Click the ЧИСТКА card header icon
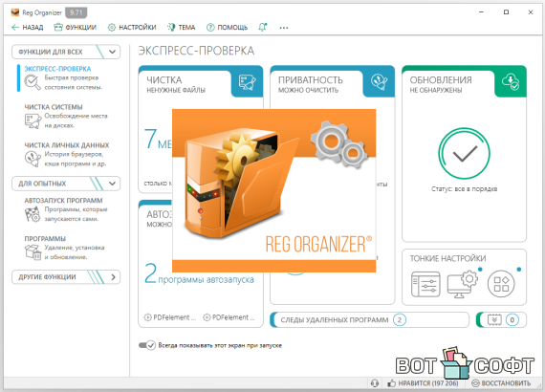The width and height of the screenshot is (545, 392). pyautogui.click(x=247, y=83)
